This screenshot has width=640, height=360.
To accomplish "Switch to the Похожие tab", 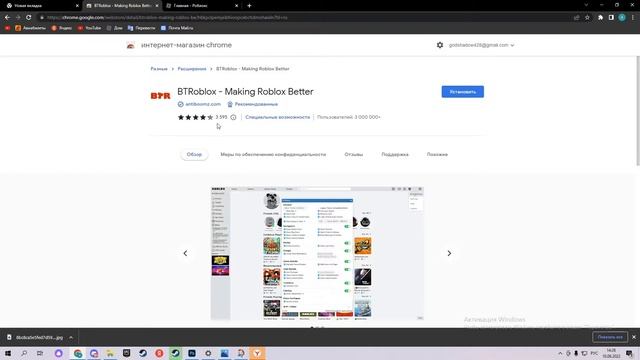I will (437, 154).
